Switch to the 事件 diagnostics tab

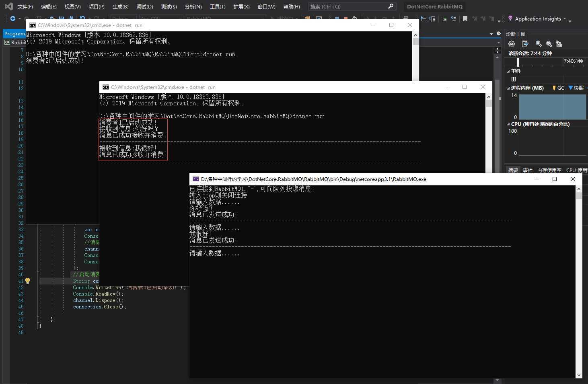click(528, 170)
